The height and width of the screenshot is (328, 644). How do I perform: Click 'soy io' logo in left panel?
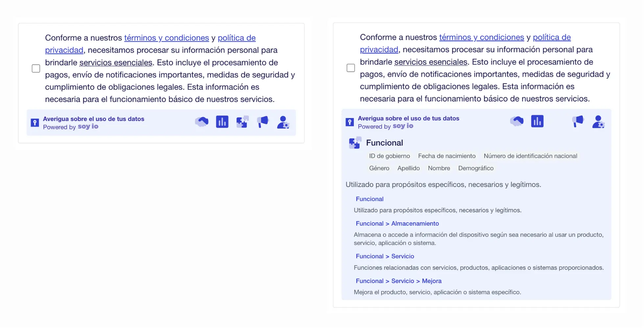88,127
